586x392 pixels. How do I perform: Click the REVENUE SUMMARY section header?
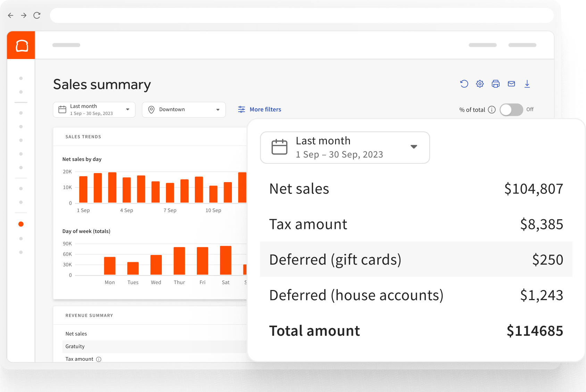tap(89, 315)
